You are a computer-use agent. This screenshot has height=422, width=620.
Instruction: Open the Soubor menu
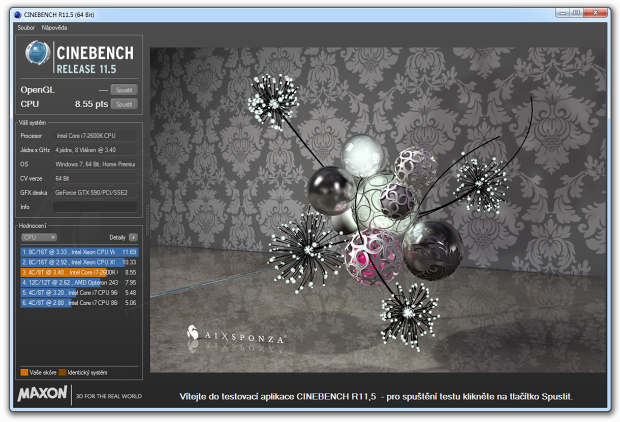coord(26,27)
